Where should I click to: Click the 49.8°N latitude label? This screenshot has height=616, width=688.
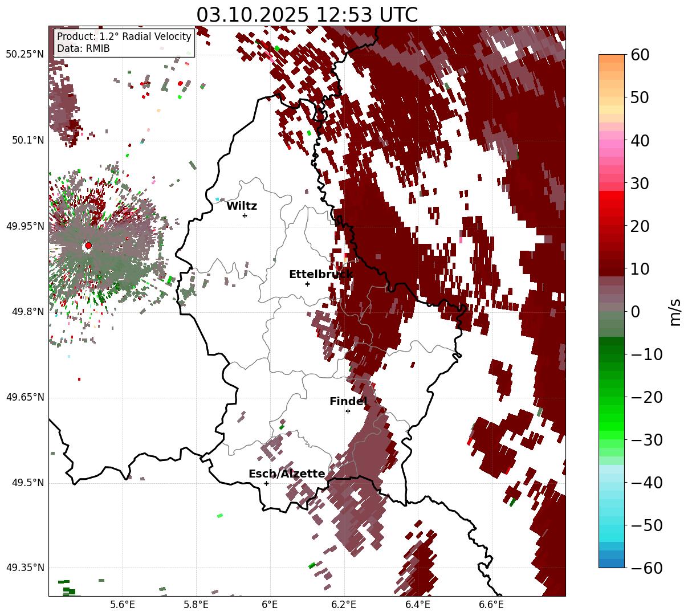pos(27,312)
